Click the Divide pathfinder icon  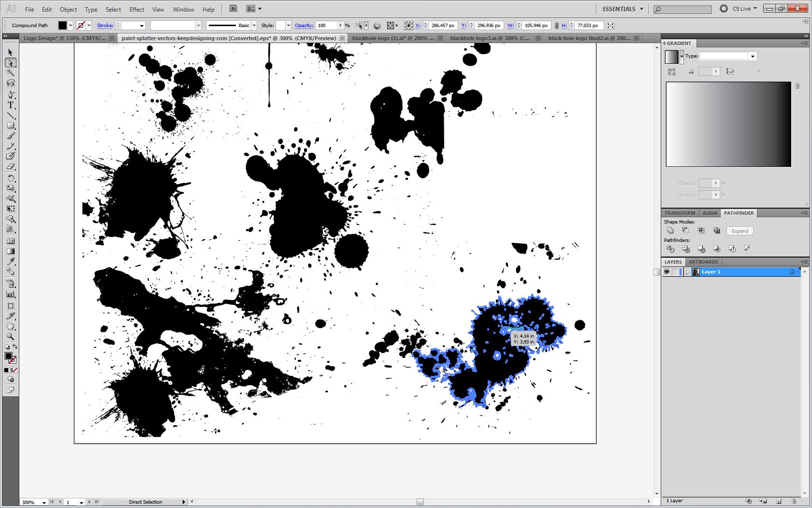(670, 249)
